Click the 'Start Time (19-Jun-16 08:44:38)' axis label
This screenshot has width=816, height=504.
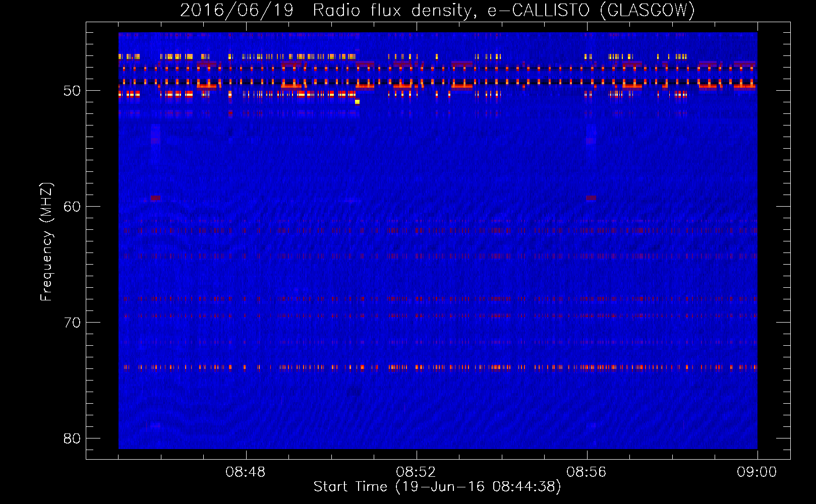(x=437, y=487)
